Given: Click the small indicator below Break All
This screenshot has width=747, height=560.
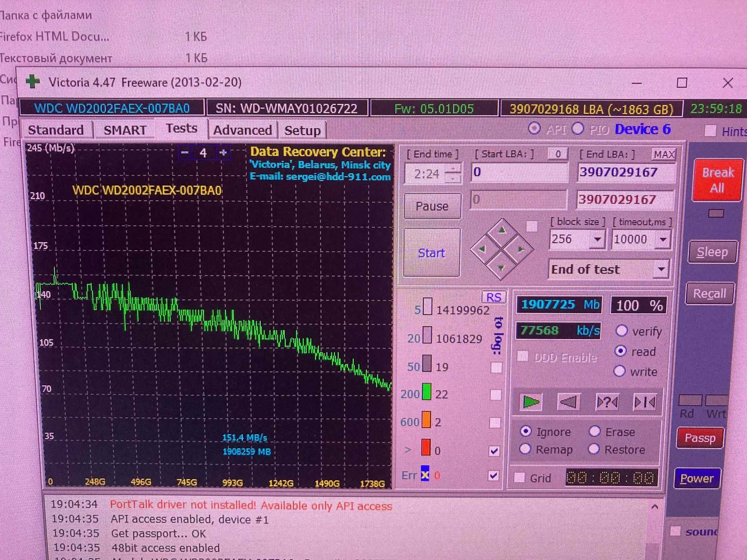Looking at the screenshot, I should 716,214.
